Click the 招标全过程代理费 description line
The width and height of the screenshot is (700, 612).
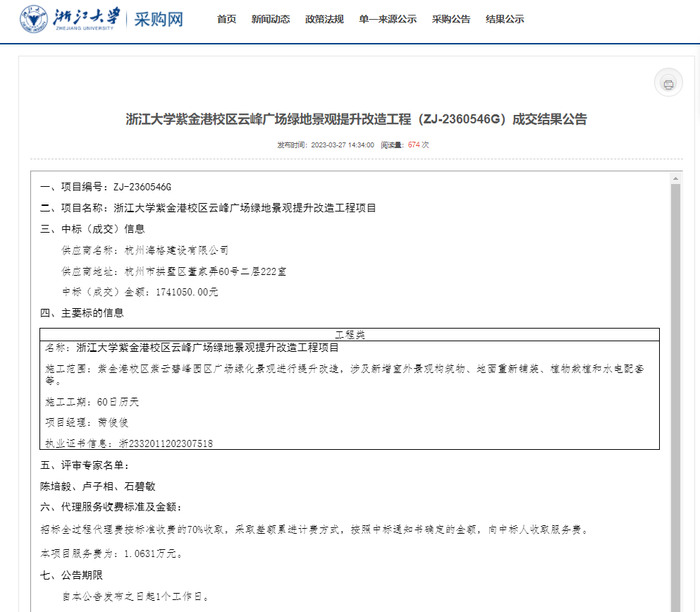[x=315, y=530]
